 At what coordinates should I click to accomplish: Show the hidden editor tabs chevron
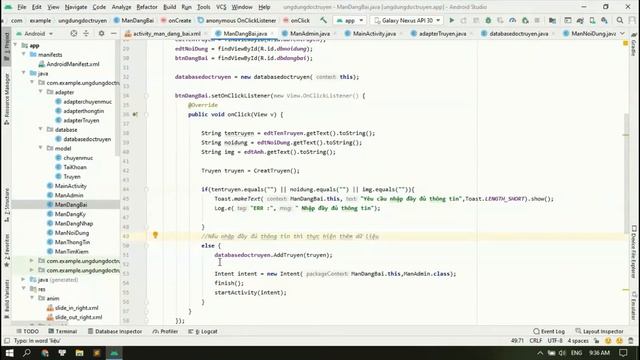point(622,33)
